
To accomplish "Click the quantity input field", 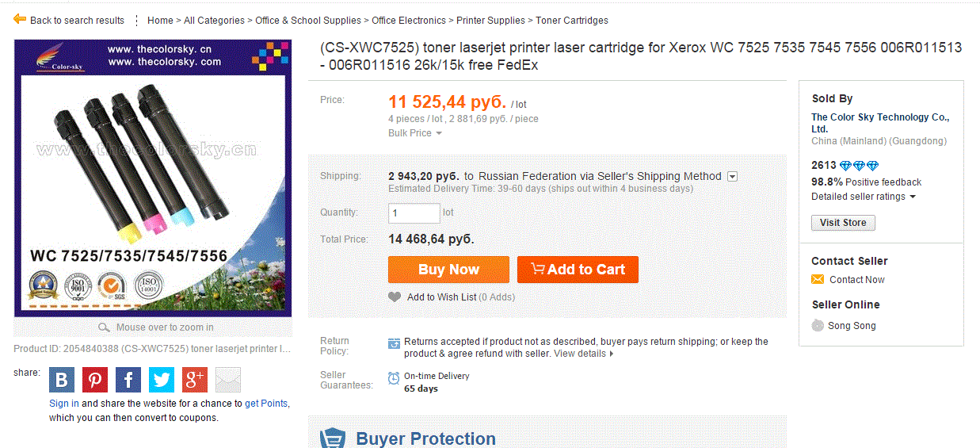I will [414, 213].
